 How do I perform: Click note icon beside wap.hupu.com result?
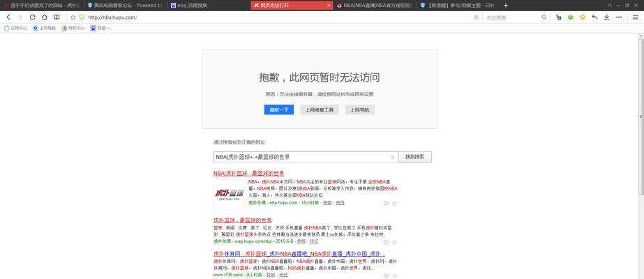[x=386, y=242]
